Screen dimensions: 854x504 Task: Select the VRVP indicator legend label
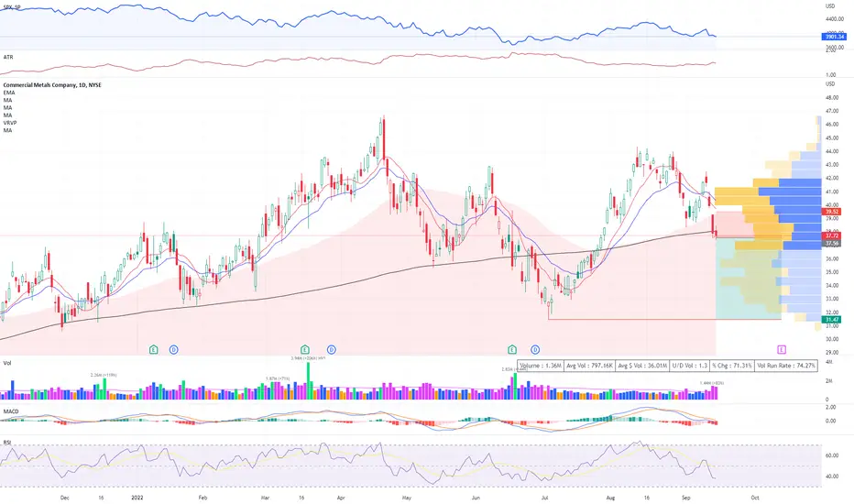coord(10,123)
